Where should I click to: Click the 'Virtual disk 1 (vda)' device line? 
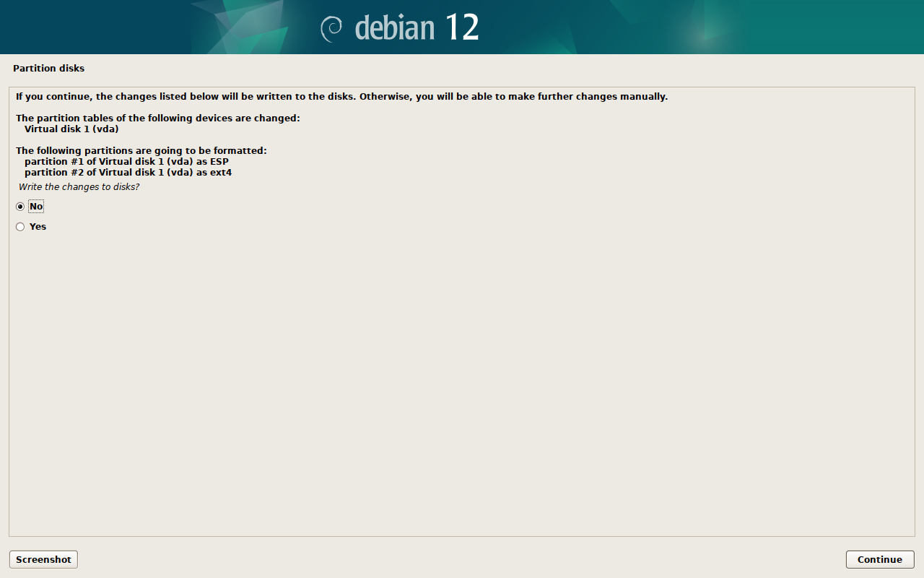tap(71, 129)
